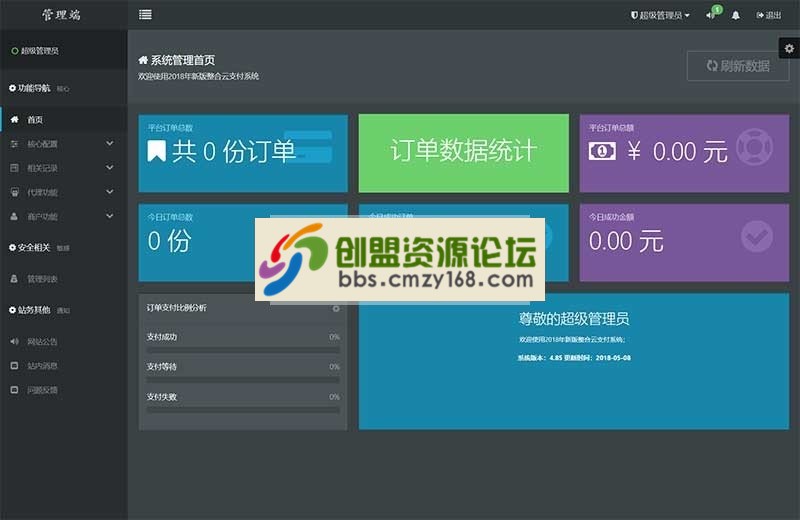The height and width of the screenshot is (520, 800).
Task: Open the notification bell in the top bar
Action: tap(735, 15)
